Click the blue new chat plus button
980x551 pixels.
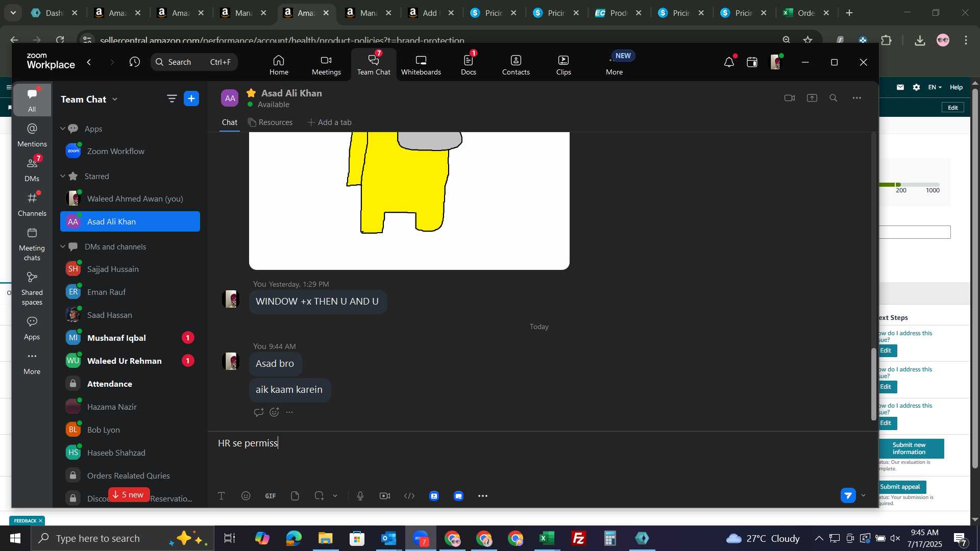pyautogui.click(x=191, y=99)
